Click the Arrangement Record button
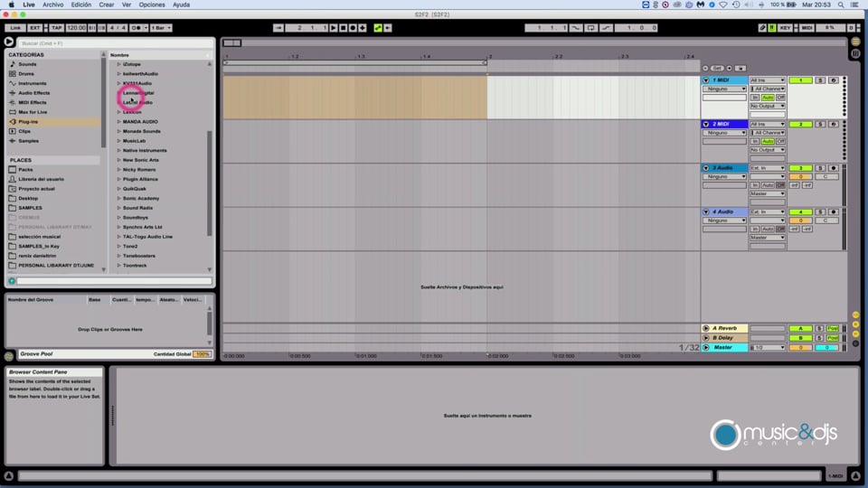The width and height of the screenshot is (868, 488). pos(353,28)
